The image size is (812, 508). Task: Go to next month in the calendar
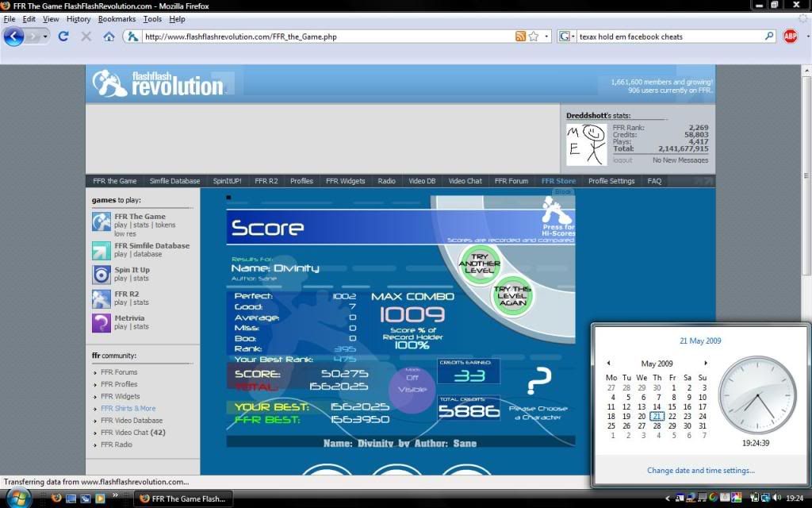coord(706,364)
